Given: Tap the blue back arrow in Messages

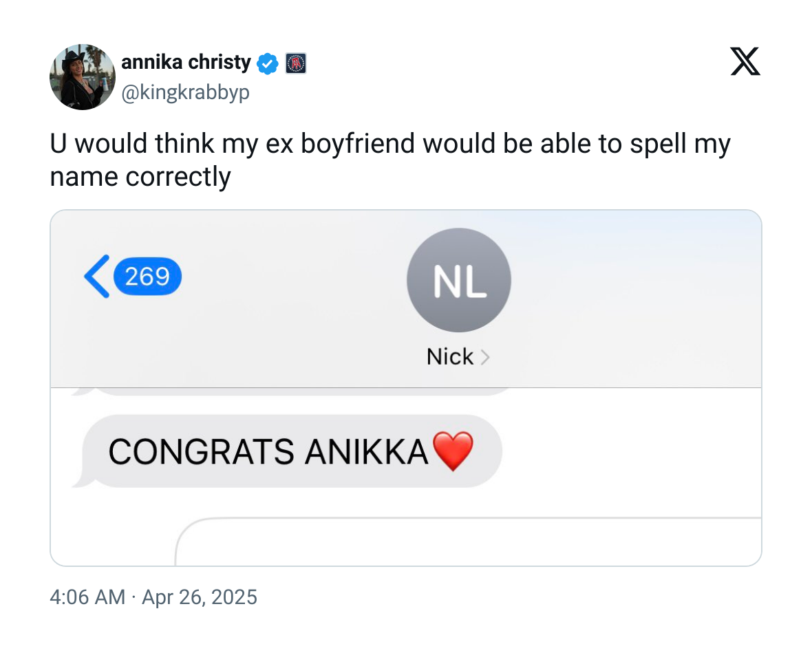Looking at the screenshot, I should pos(96,277).
